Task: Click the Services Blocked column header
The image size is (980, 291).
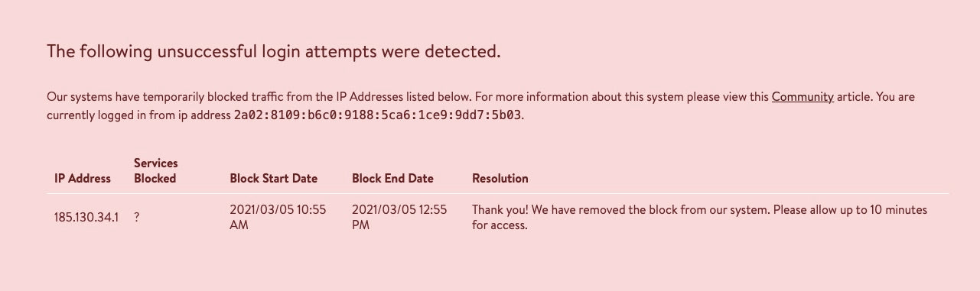Action: [x=156, y=171]
